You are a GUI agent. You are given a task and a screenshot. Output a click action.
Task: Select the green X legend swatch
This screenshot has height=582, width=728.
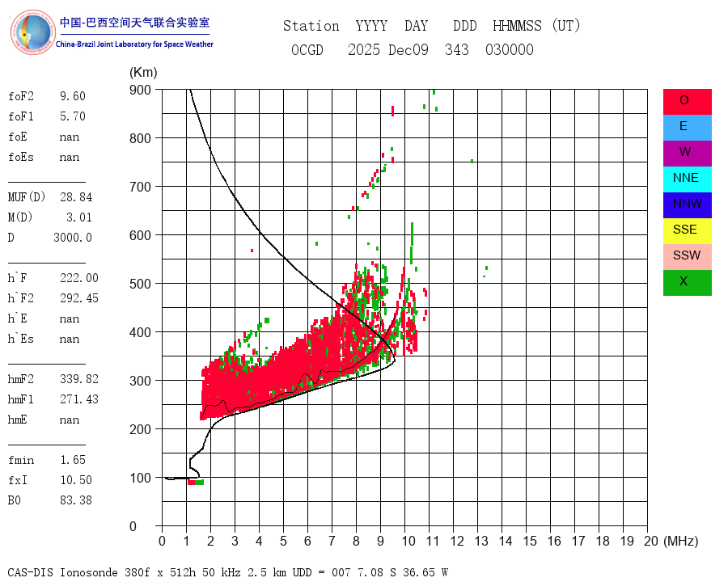(687, 283)
